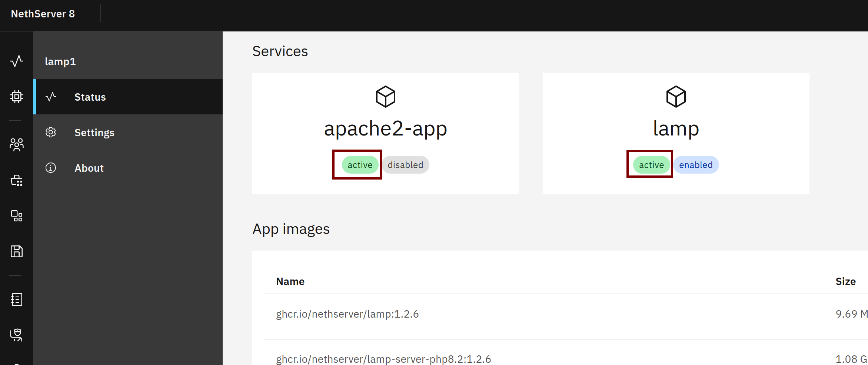Click the enabled badge on lamp service
The image size is (868, 365).
click(696, 165)
